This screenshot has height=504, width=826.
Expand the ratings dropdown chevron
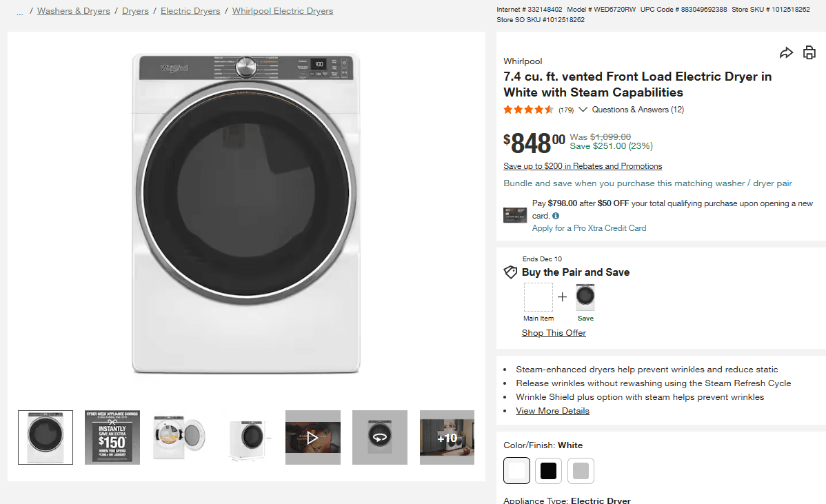pos(583,109)
